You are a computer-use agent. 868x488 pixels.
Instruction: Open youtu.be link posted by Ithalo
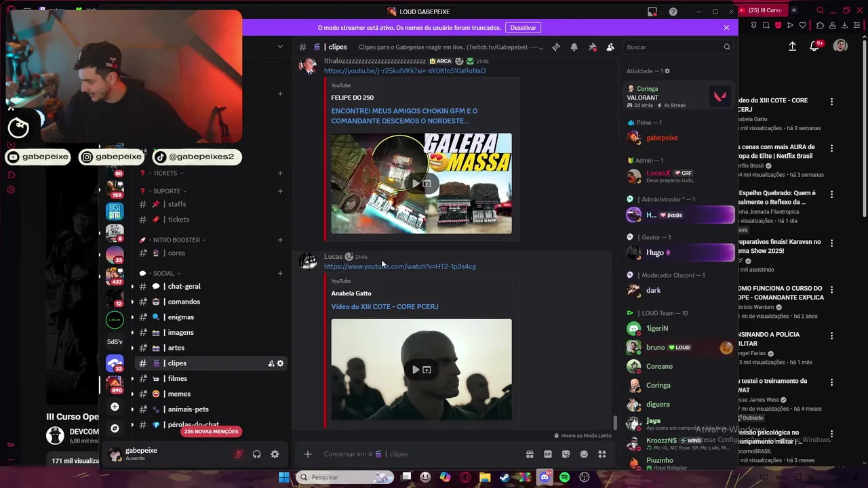(x=404, y=70)
